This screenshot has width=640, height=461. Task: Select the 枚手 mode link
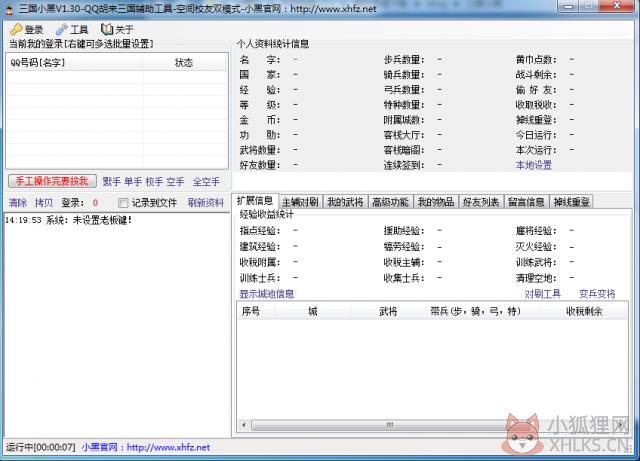tap(154, 181)
